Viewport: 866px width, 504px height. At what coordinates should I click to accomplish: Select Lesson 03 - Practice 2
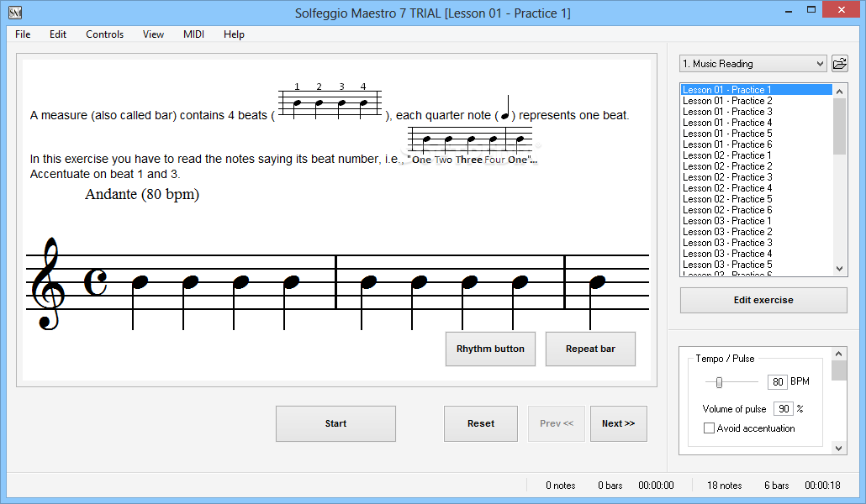click(756, 232)
